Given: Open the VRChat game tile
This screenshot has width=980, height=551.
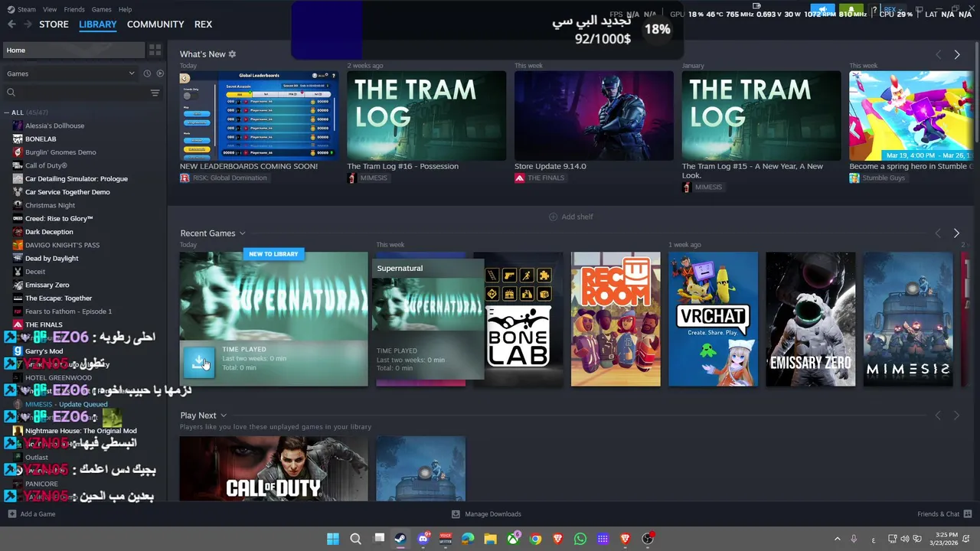Looking at the screenshot, I should click(713, 319).
